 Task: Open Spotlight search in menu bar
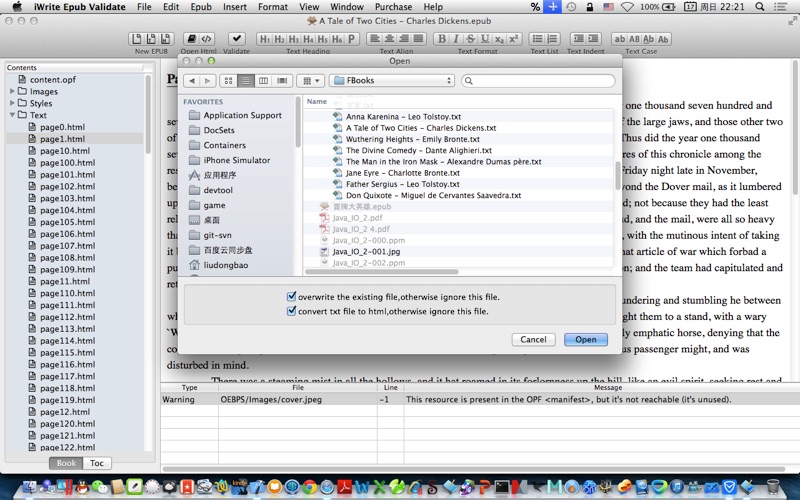(760, 7)
